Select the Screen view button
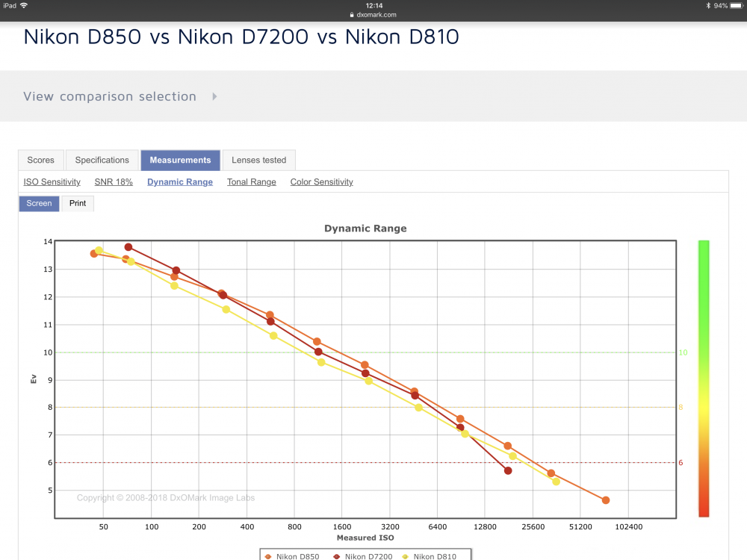This screenshot has width=747, height=560. click(x=39, y=203)
